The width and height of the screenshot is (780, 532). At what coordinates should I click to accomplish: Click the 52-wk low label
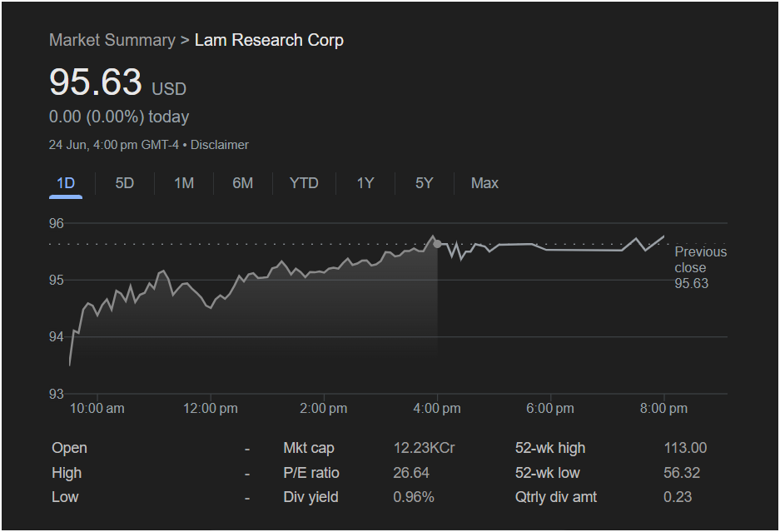point(548,473)
